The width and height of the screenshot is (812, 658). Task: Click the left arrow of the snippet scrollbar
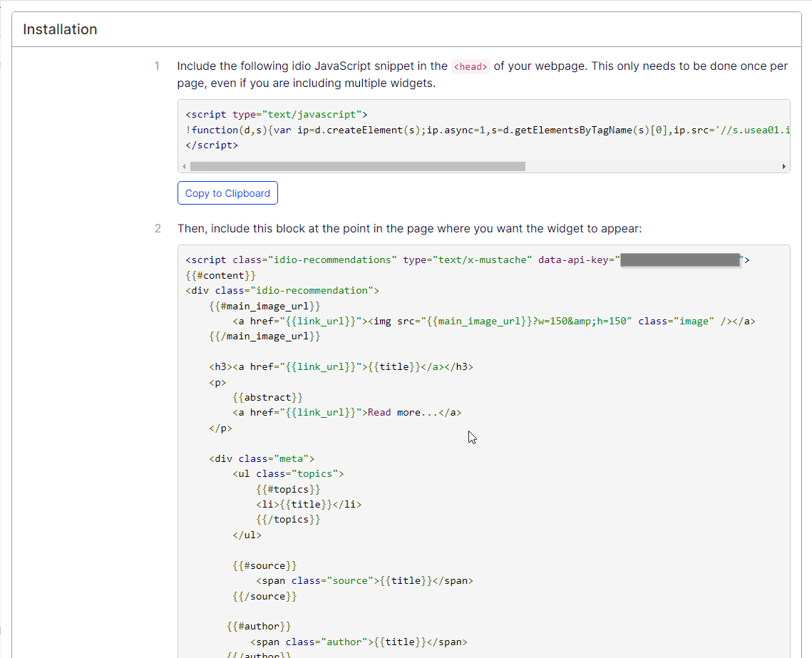[x=184, y=167]
